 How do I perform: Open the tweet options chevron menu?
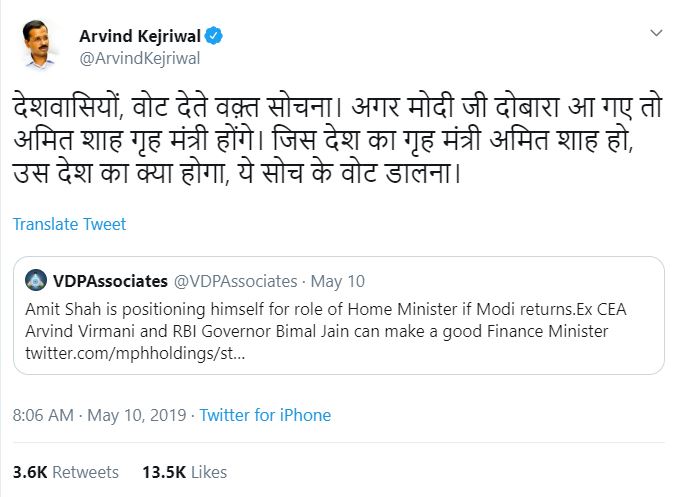654,33
